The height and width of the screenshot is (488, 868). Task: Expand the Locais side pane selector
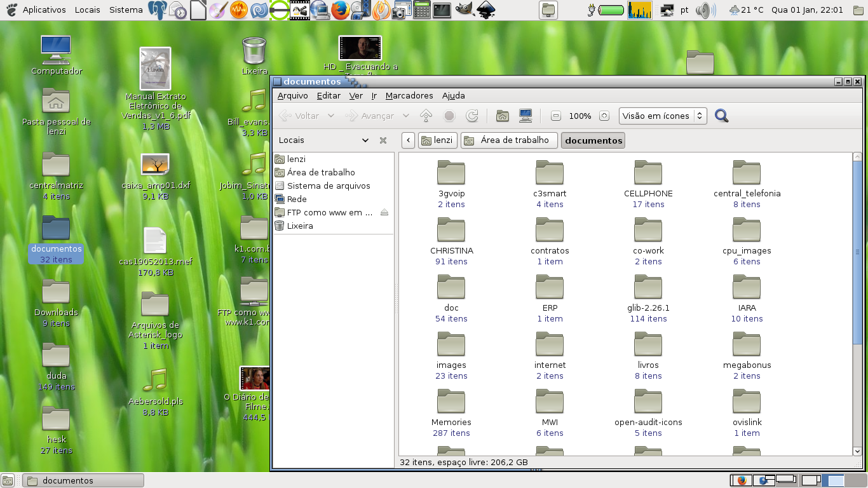[365, 140]
